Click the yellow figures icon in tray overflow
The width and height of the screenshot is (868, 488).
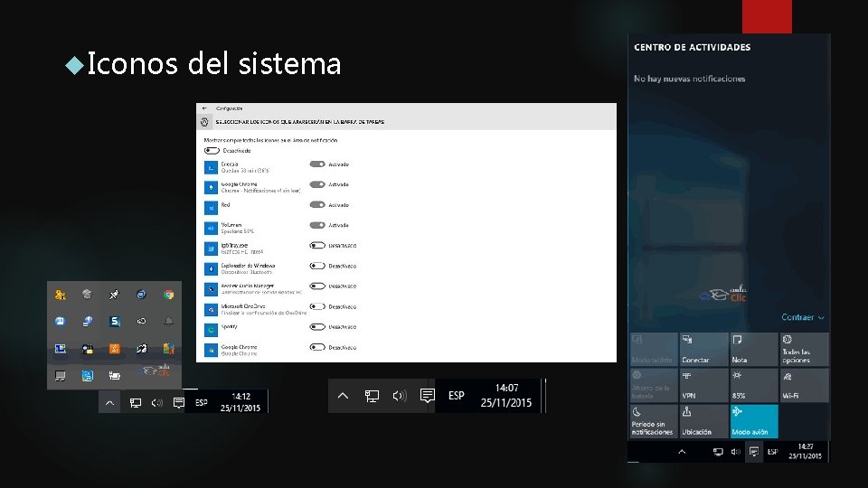tap(61, 295)
